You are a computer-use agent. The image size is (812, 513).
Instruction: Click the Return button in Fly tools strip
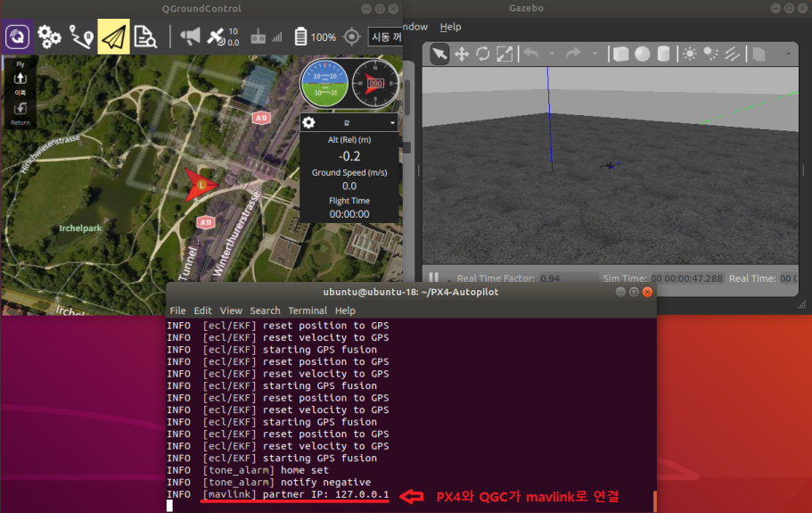tap(21, 114)
